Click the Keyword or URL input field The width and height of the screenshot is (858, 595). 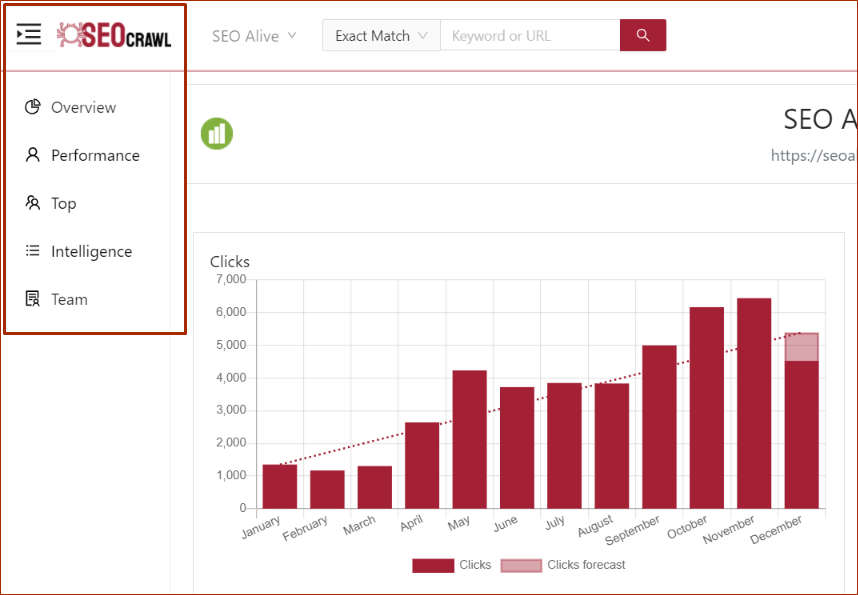[x=530, y=34]
